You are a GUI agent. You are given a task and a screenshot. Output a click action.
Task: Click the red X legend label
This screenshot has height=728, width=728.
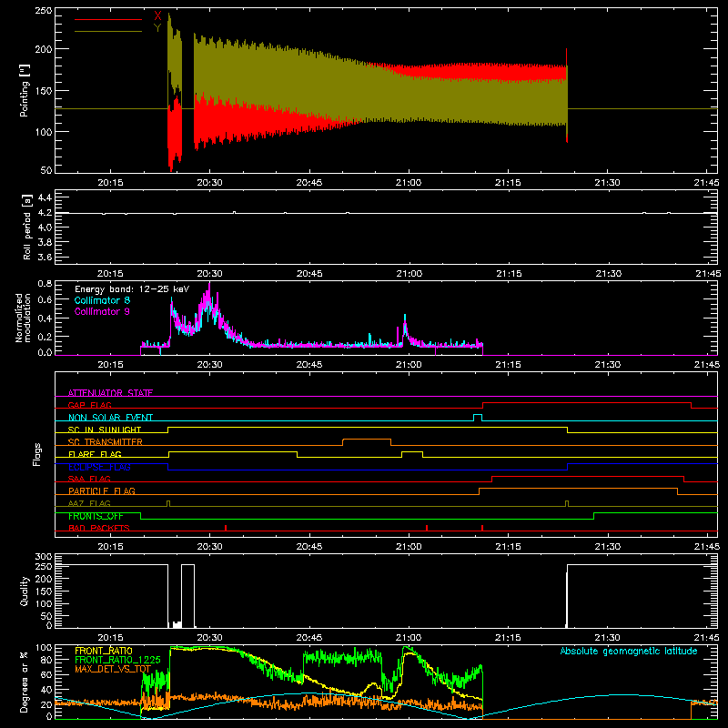click(x=157, y=16)
